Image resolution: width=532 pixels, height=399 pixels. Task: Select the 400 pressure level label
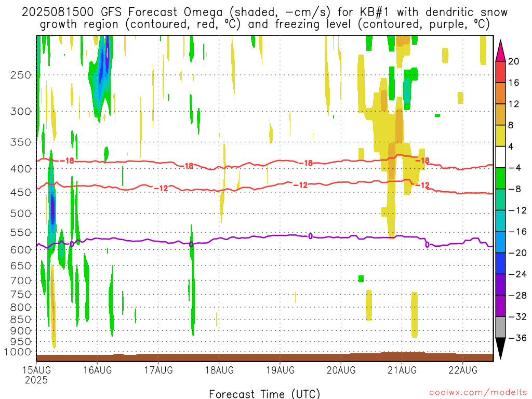21,169
